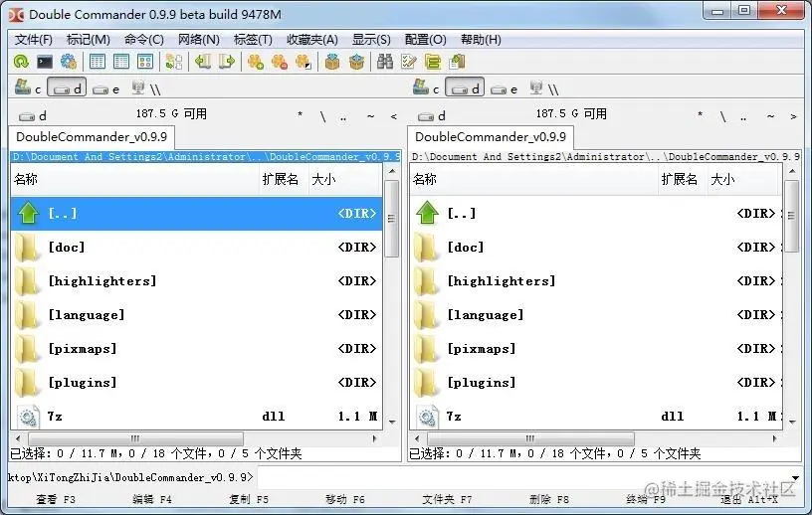Image resolution: width=812 pixels, height=515 pixels.
Task: Click the left-pointing green arrow panel icon
Action: pyautogui.click(x=202, y=62)
